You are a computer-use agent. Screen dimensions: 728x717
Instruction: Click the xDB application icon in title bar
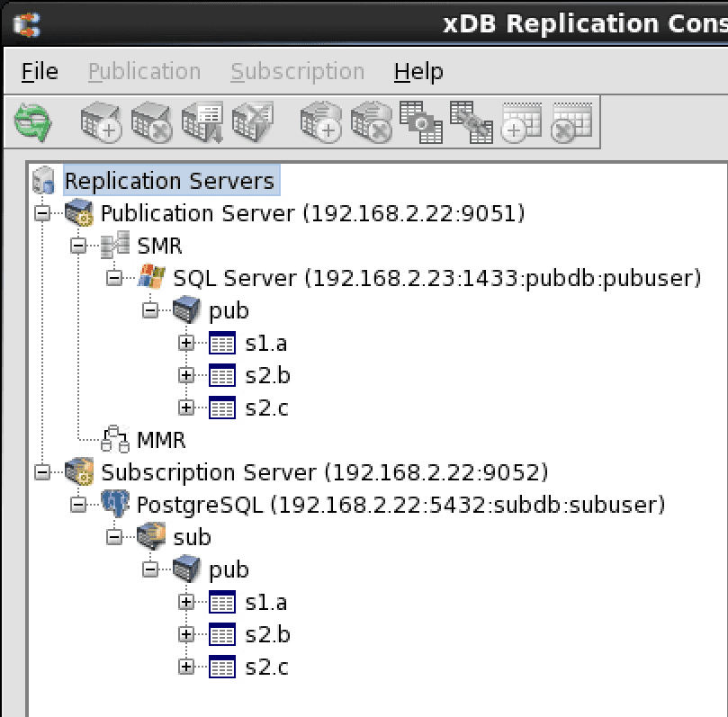[23, 22]
